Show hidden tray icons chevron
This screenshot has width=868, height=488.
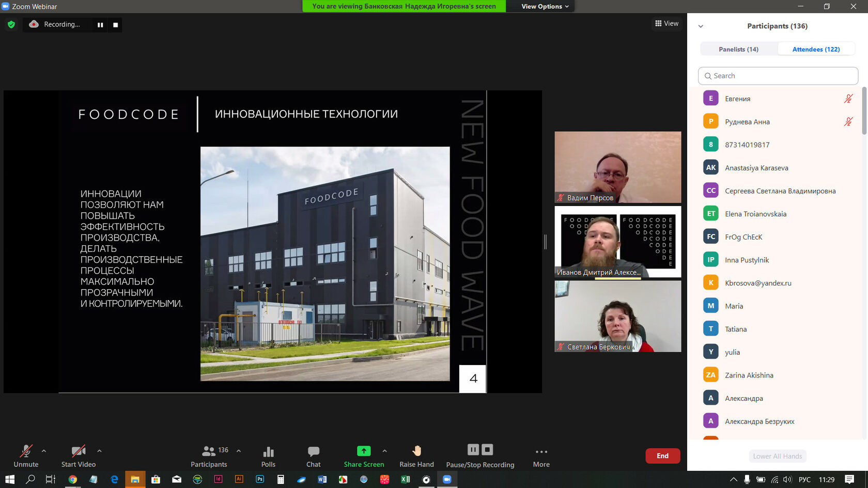click(x=734, y=480)
